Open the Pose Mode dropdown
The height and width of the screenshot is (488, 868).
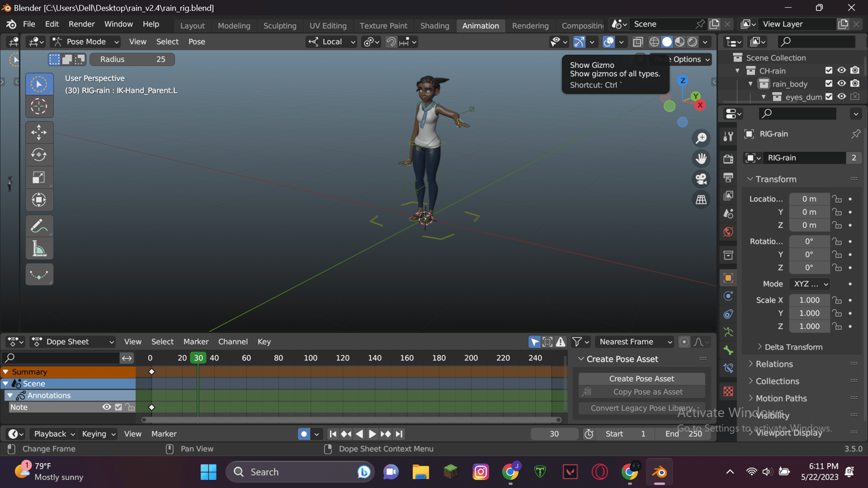point(85,42)
